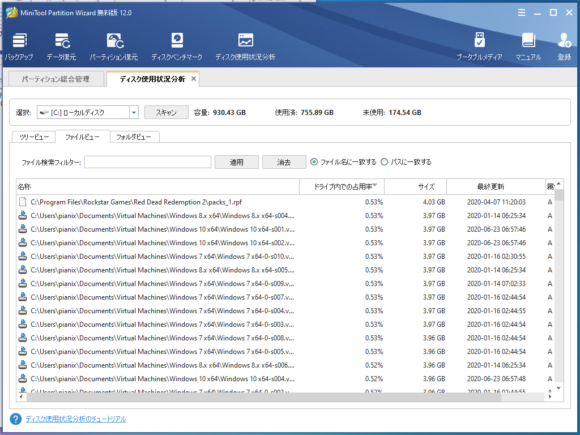
Task: Click date 2020-04-07 11:20:03
Action: point(496,202)
